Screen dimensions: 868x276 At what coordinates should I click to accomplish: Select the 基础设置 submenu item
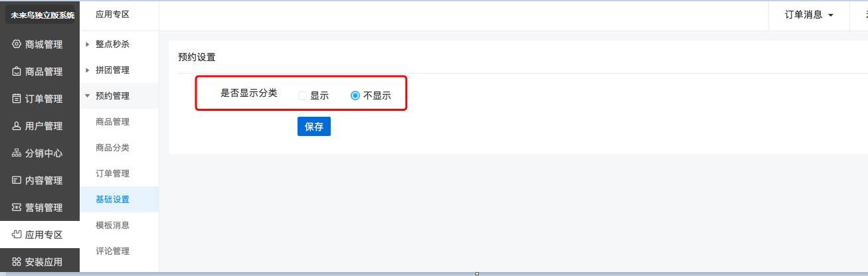112,200
